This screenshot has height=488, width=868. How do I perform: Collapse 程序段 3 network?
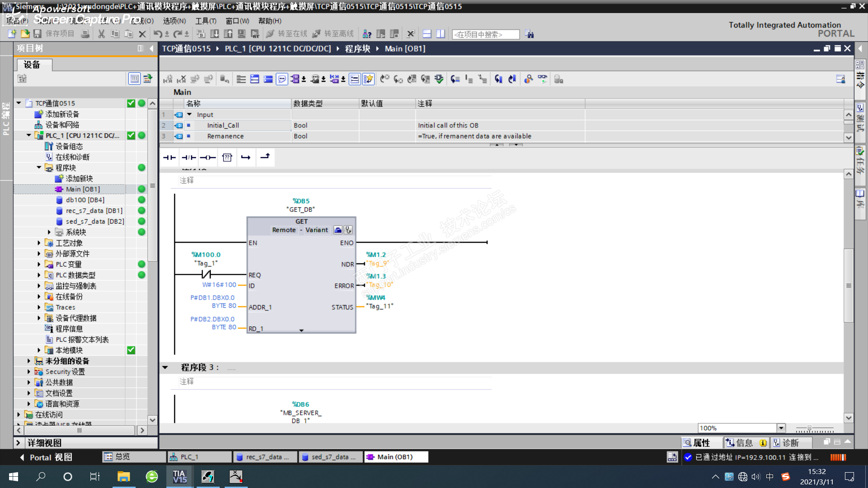tap(165, 368)
